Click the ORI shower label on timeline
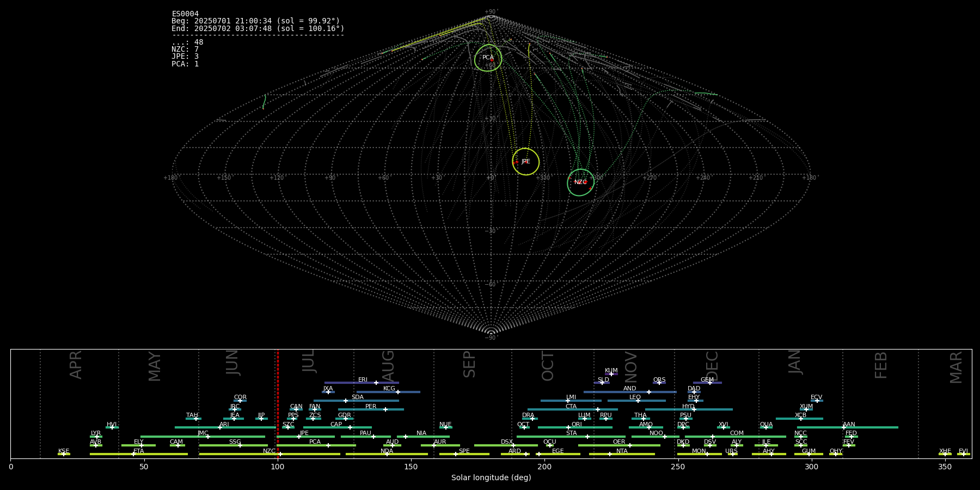The width and height of the screenshot is (980, 490). [577, 425]
